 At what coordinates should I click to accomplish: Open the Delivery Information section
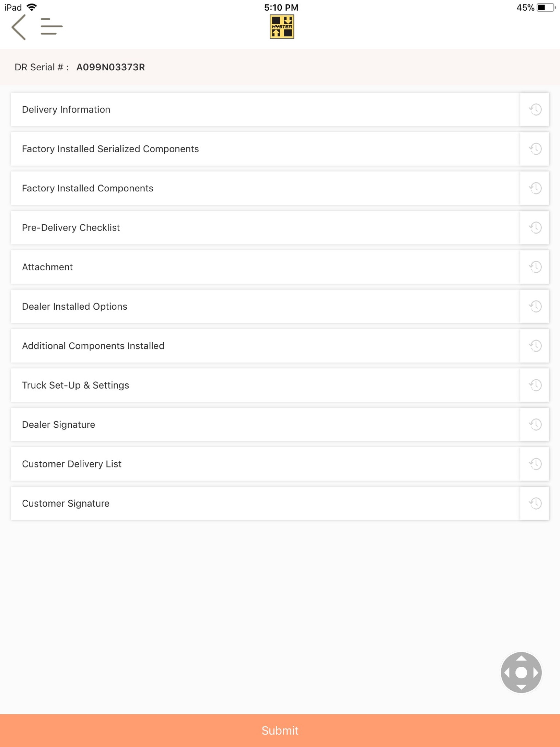click(265, 109)
